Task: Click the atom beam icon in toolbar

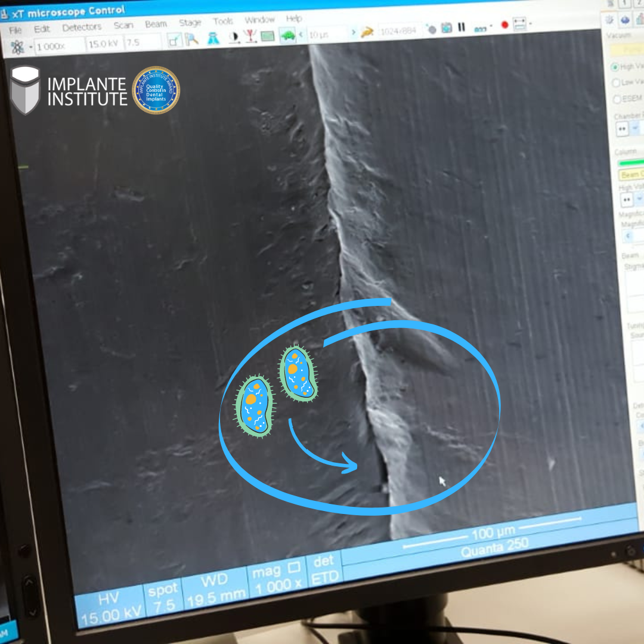Action: [x=17, y=47]
